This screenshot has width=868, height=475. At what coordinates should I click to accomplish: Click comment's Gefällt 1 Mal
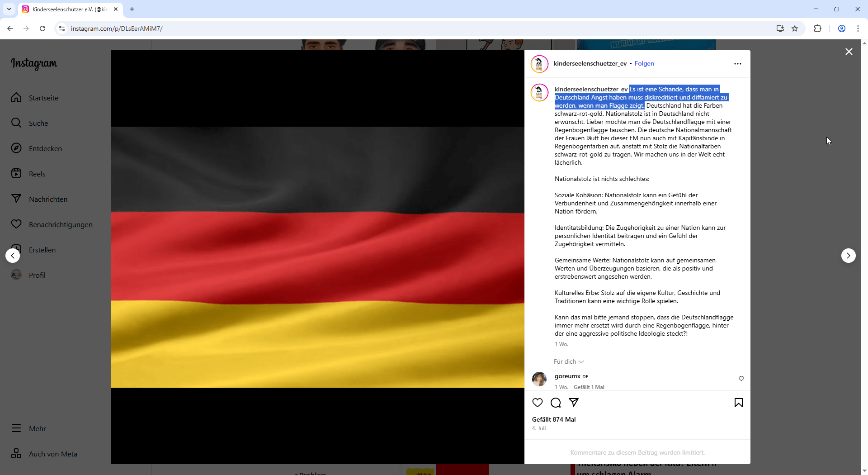pos(589,387)
